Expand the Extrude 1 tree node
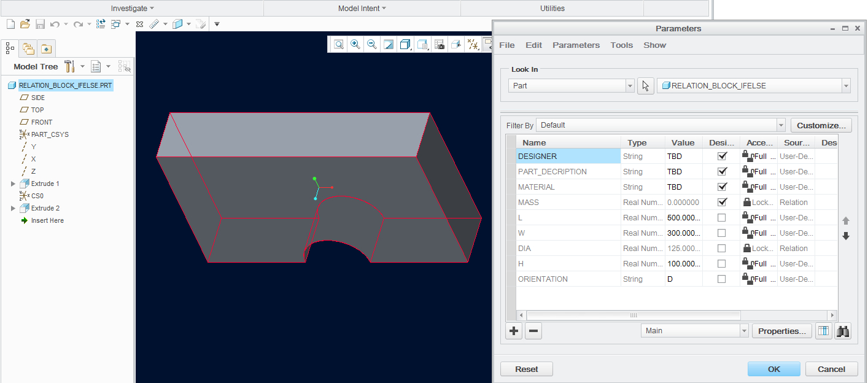This screenshot has height=383, width=868. [x=13, y=183]
